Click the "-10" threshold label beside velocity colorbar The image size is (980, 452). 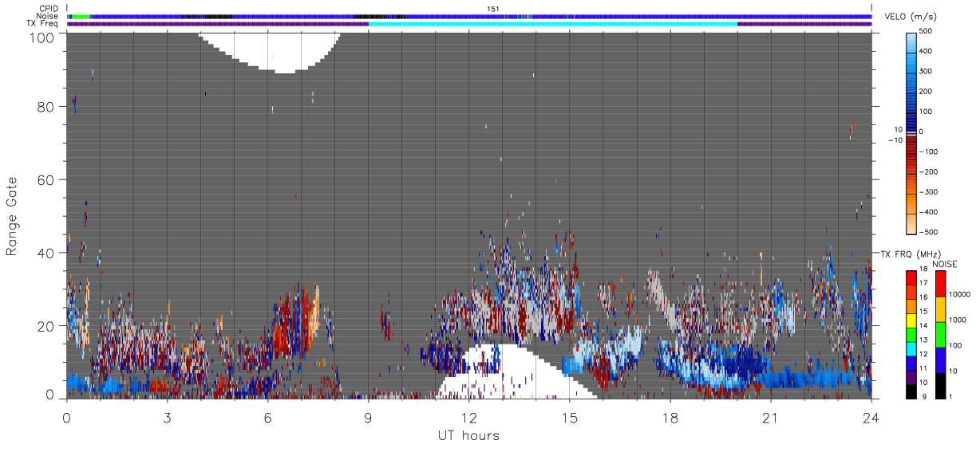pos(896,140)
